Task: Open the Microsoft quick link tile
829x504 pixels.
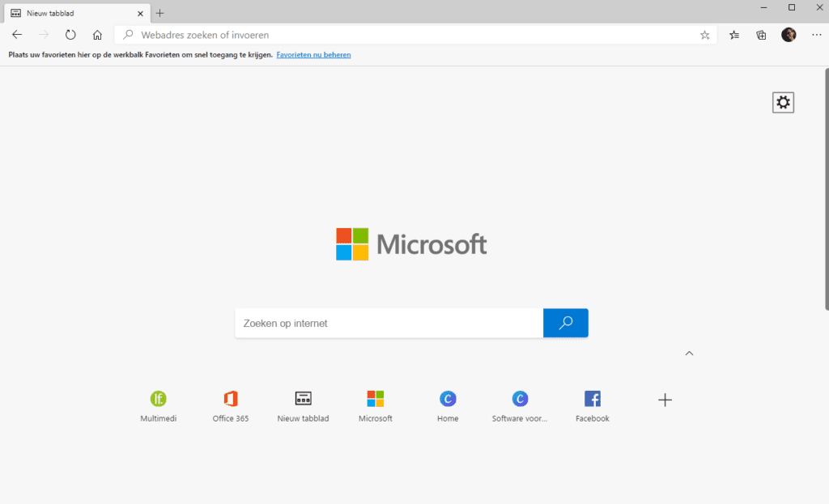Action: (x=376, y=406)
